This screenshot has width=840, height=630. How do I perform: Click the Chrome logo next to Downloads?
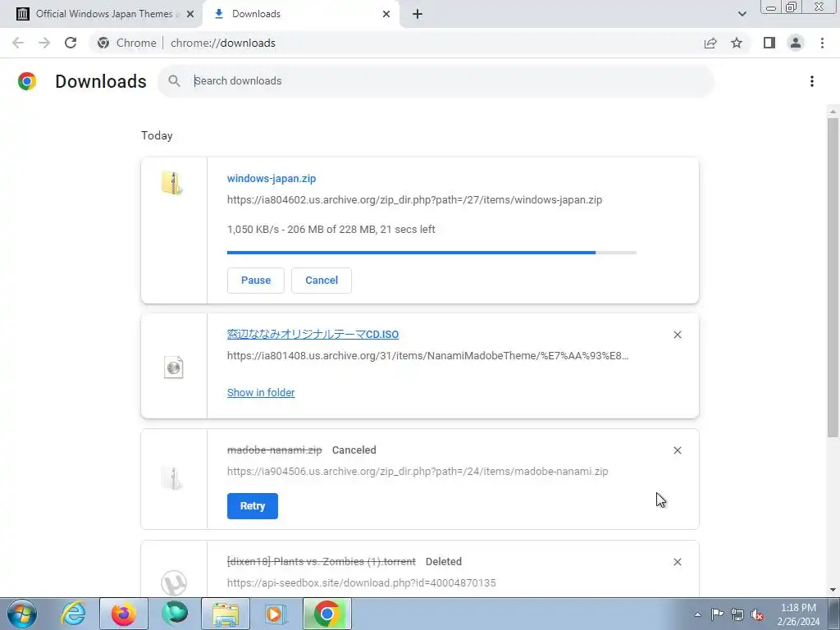27,81
